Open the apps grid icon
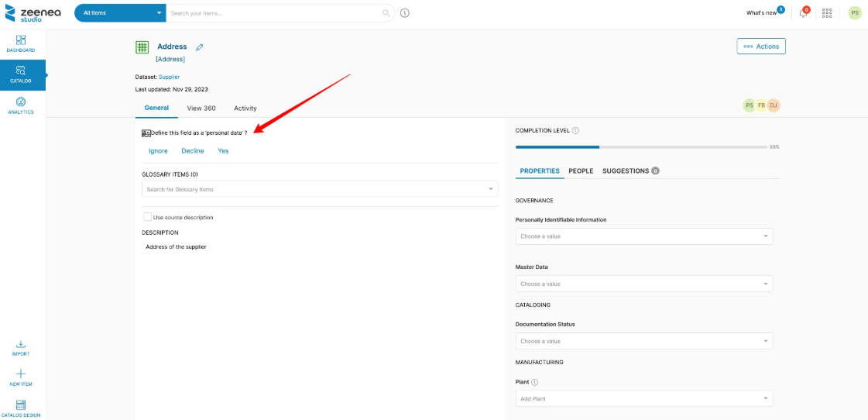This screenshot has height=420, width=868. point(827,13)
